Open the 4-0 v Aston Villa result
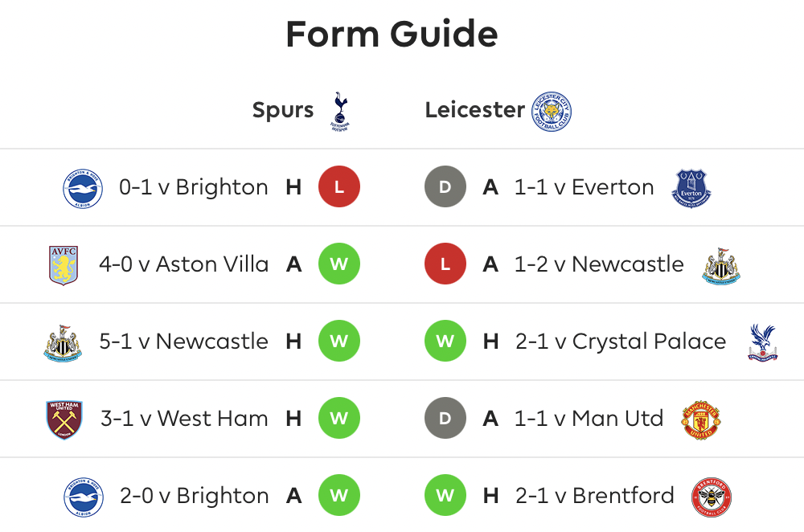Viewport: 804px width, 532px height. [x=183, y=264]
